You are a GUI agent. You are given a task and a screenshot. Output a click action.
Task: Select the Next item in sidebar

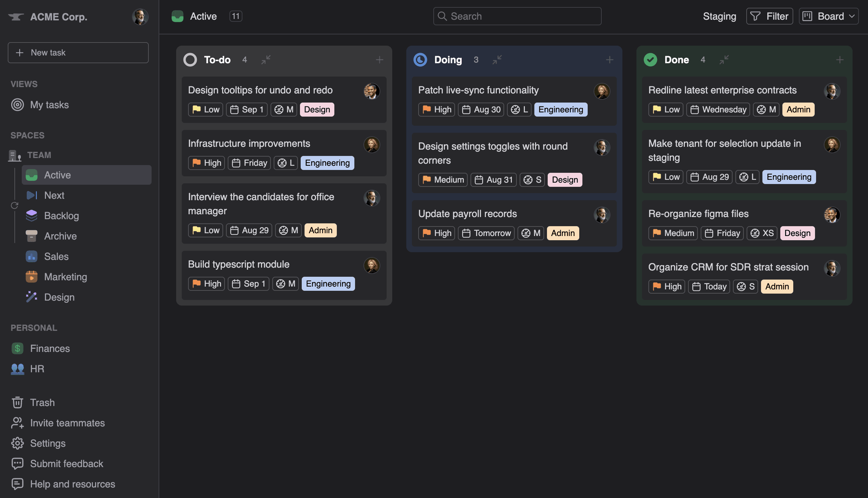click(54, 195)
